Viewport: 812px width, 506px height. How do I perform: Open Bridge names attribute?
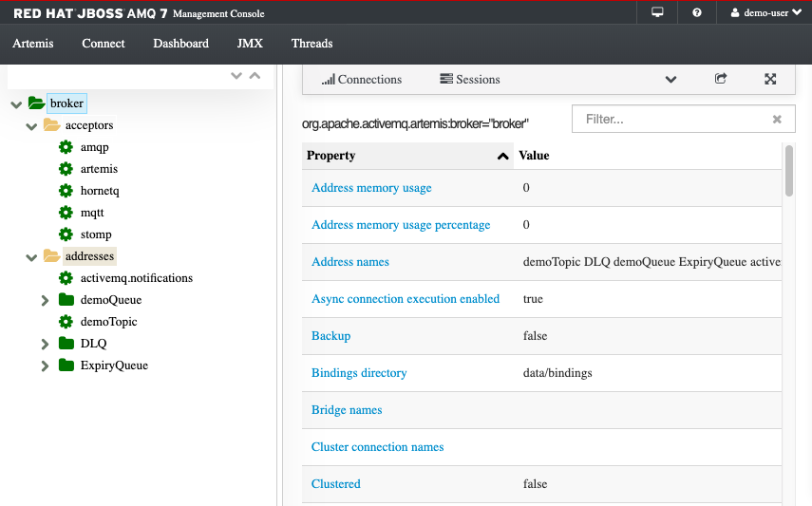point(347,410)
